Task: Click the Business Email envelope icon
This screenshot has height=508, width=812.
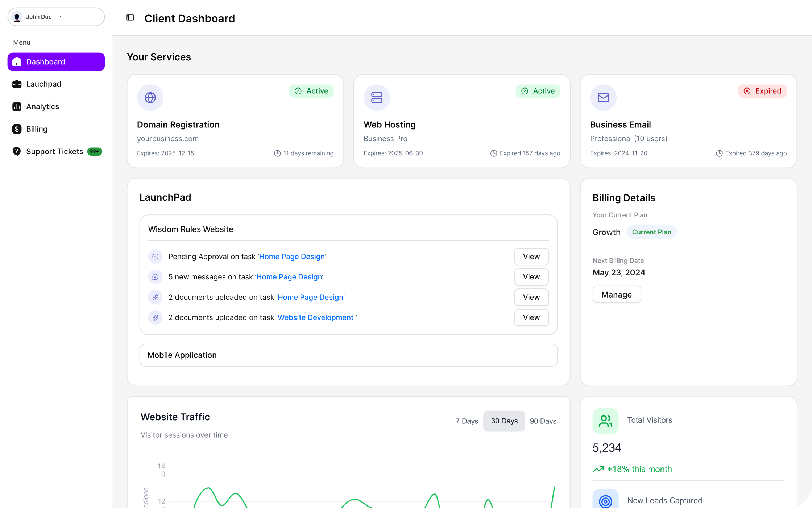Action: tap(603, 98)
